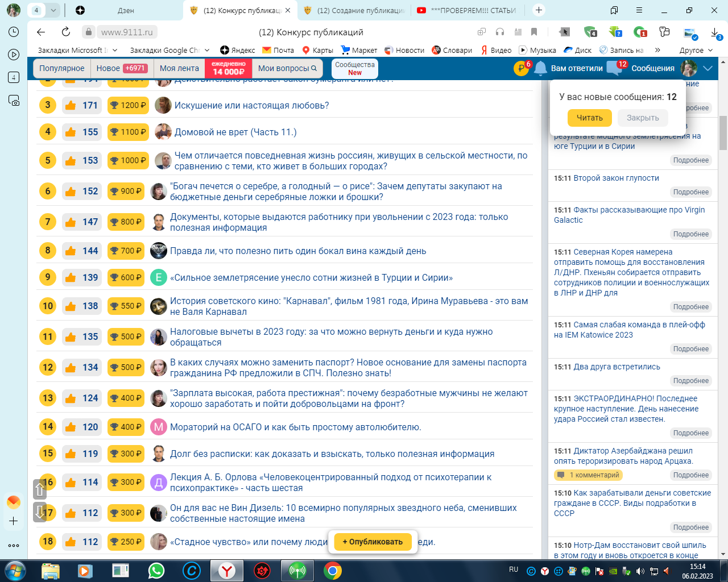Open WhatsApp from the taskbar
Screen dimensions: 728x582
click(156, 570)
